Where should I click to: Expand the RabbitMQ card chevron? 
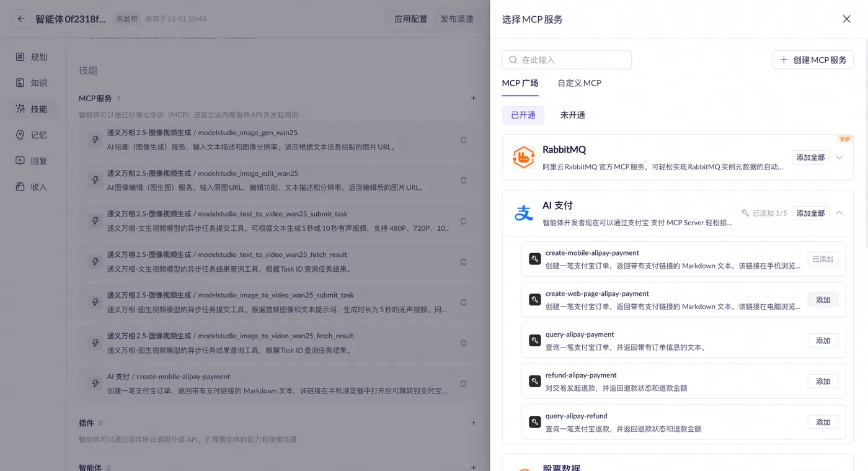839,158
